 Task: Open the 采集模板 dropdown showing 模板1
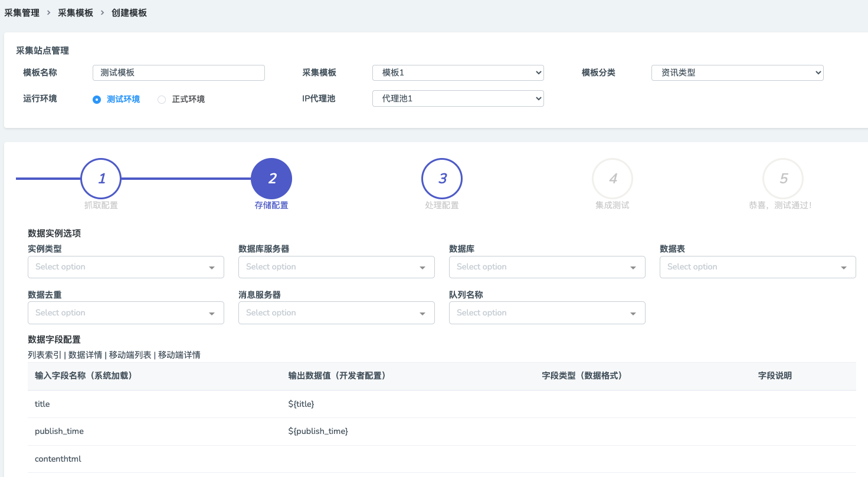[458, 73]
